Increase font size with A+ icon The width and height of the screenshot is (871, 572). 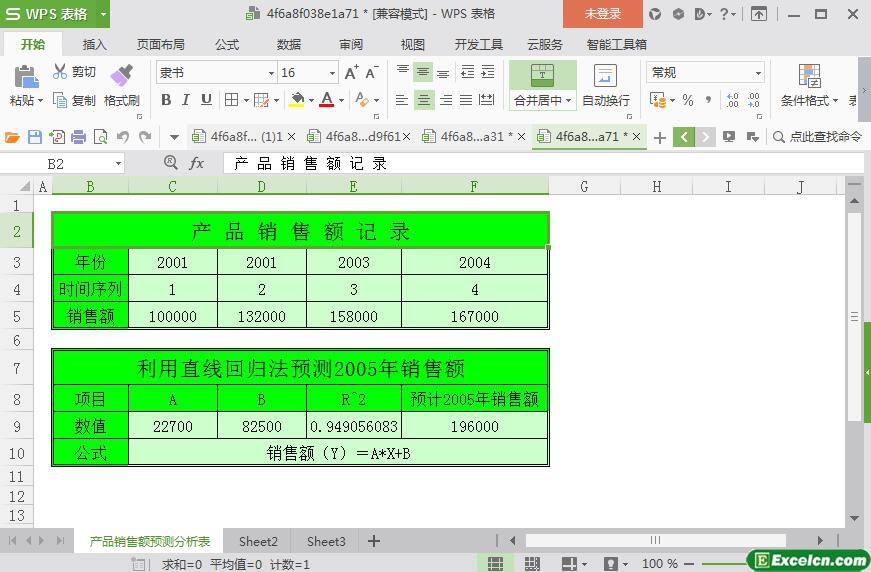tap(351, 72)
